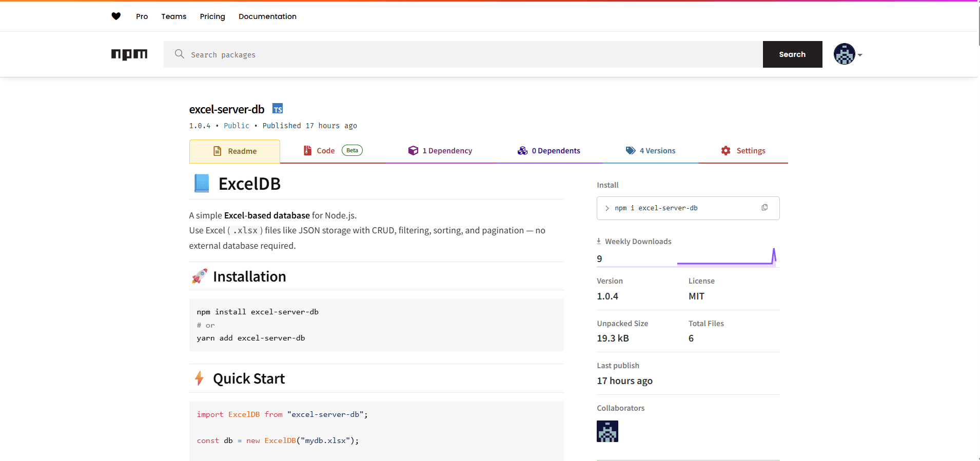
Task: Click the npm heart icon
Action: pos(116,16)
